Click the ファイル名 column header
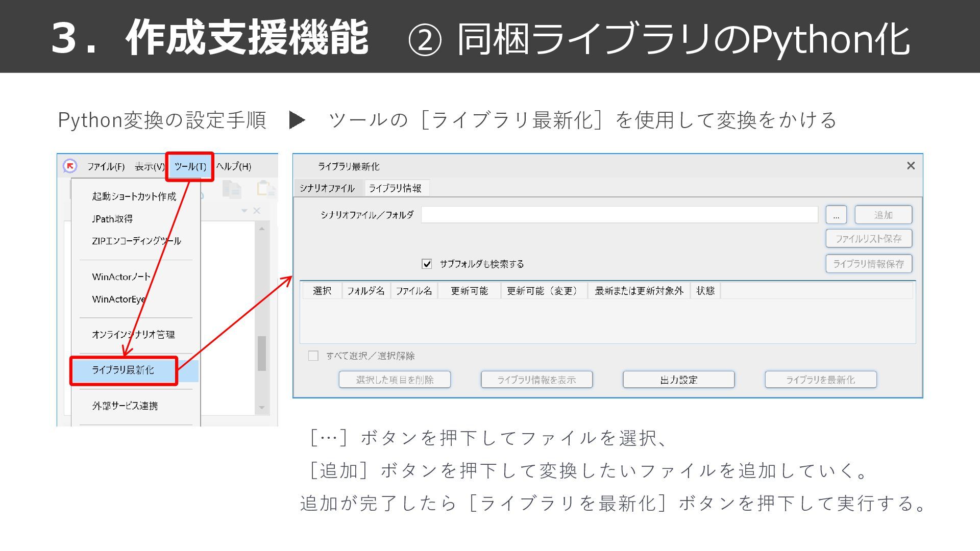The height and width of the screenshot is (551, 980). (x=414, y=291)
